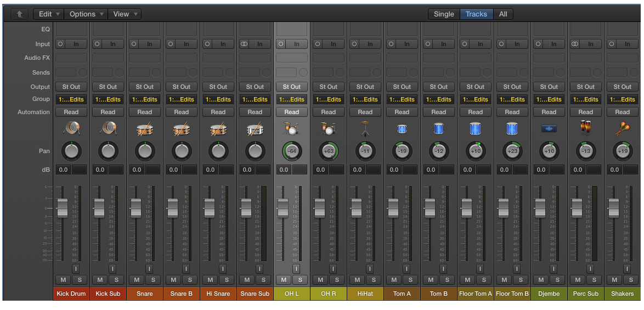644x310 pixels.
Task: Click the up arrow button beside Edit
Action: (20, 14)
